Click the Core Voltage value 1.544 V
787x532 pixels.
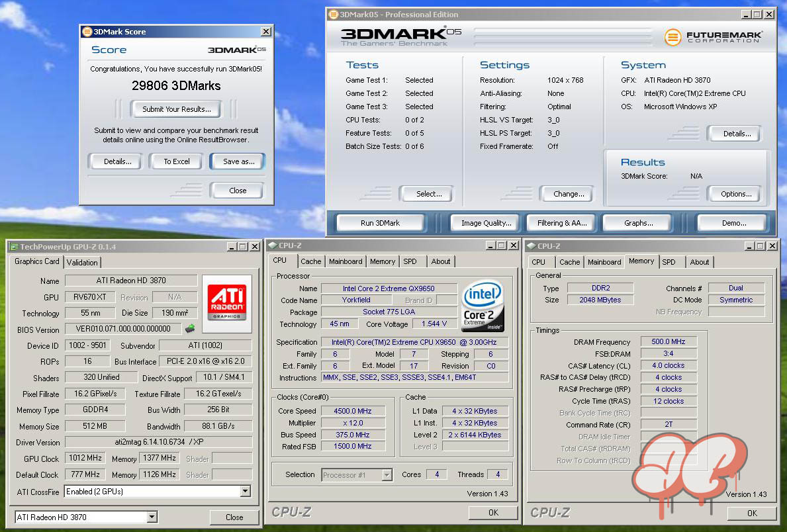[x=434, y=324]
